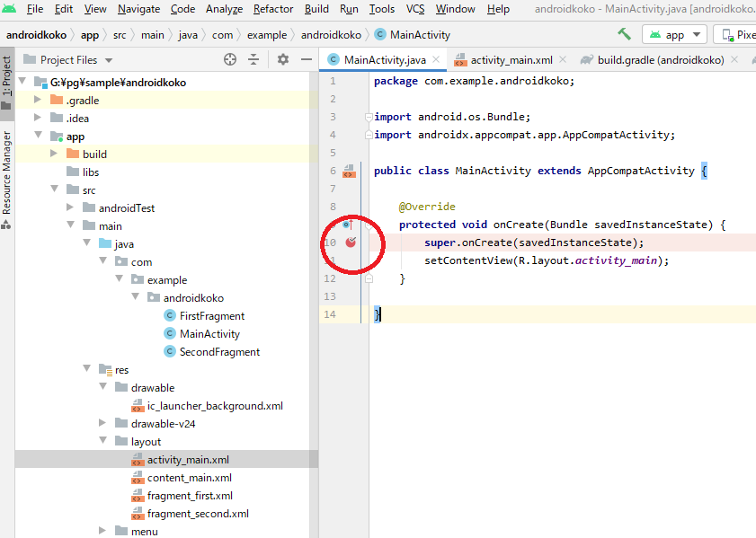756x538 pixels.
Task: Click the fragment_first.xml file icon in the tree
Action: [x=138, y=496]
